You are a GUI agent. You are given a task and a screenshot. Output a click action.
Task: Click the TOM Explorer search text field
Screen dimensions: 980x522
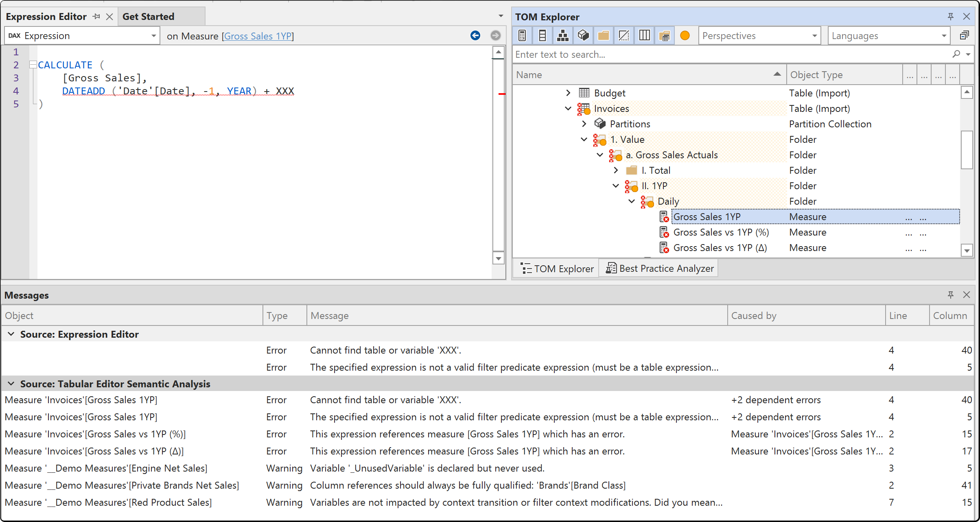point(731,55)
